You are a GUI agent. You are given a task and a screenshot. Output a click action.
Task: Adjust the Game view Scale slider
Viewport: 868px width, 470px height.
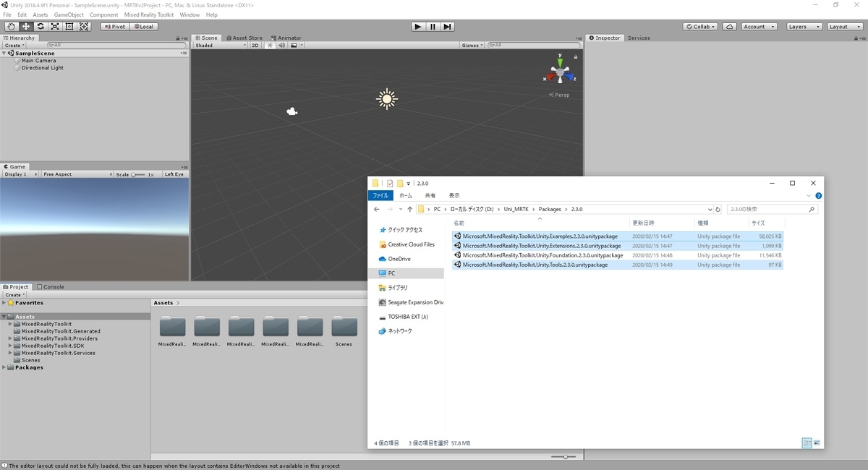coord(138,174)
